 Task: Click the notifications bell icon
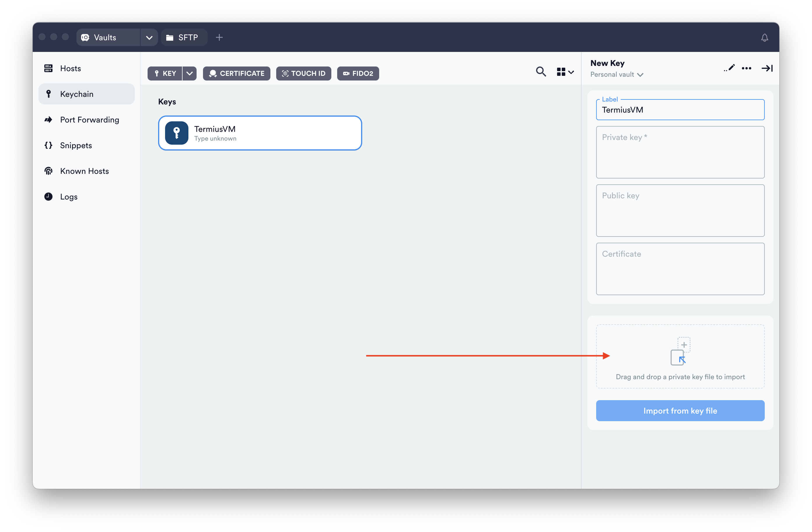(764, 38)
